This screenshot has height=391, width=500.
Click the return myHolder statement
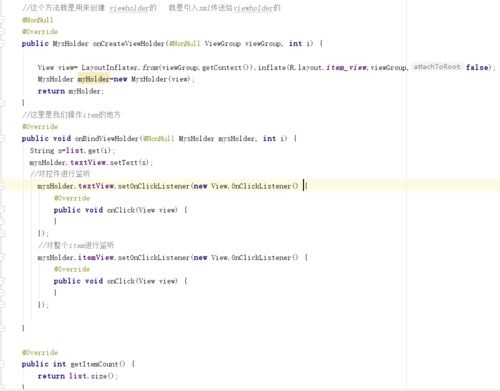click(x=71, y=91)
